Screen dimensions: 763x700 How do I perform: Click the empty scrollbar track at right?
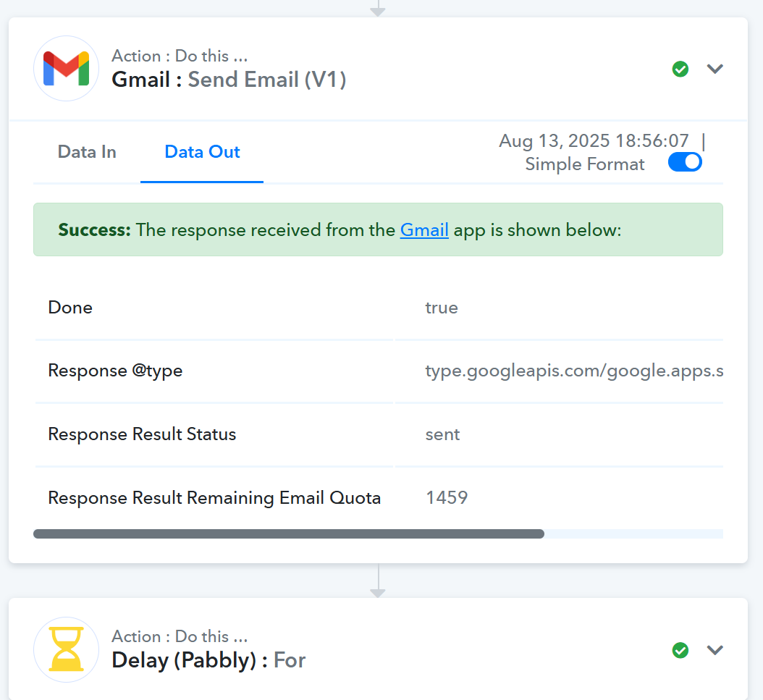pos(633,534)
